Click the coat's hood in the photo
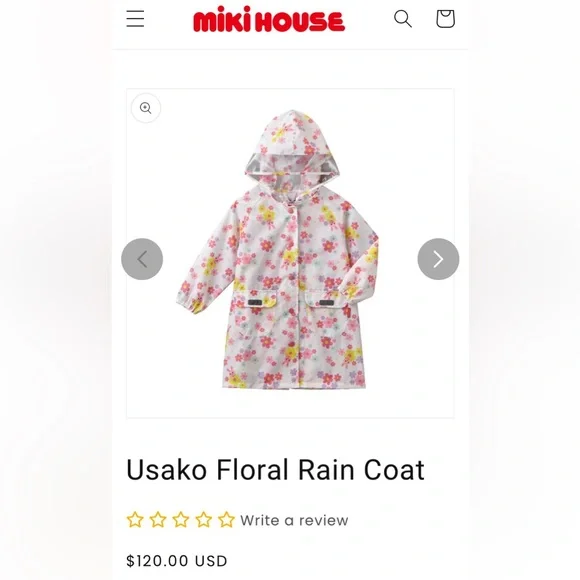The width and height of the screenshot is (580, 580). click(x=292, y=148)
